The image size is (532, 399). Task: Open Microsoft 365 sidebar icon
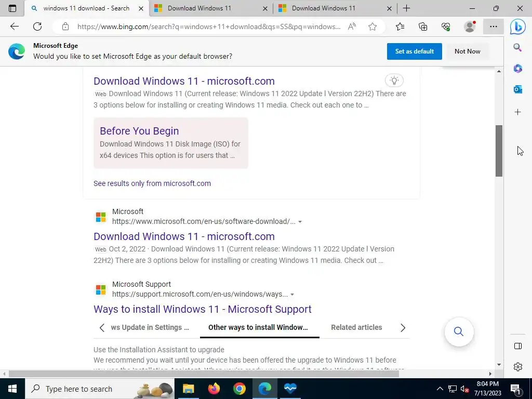click(x=517, y=69)
